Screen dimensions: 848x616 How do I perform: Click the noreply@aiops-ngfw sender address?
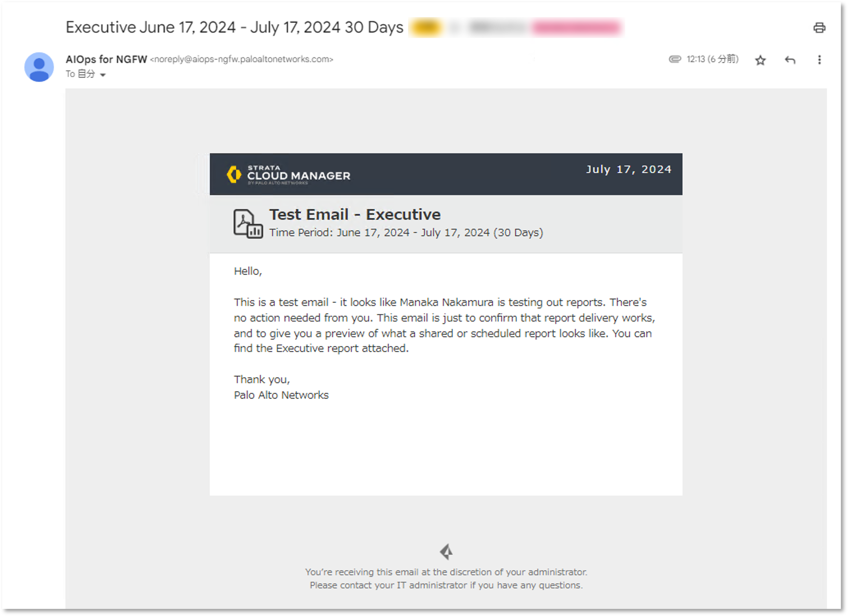pyautogui.click(x=242, y=59)
